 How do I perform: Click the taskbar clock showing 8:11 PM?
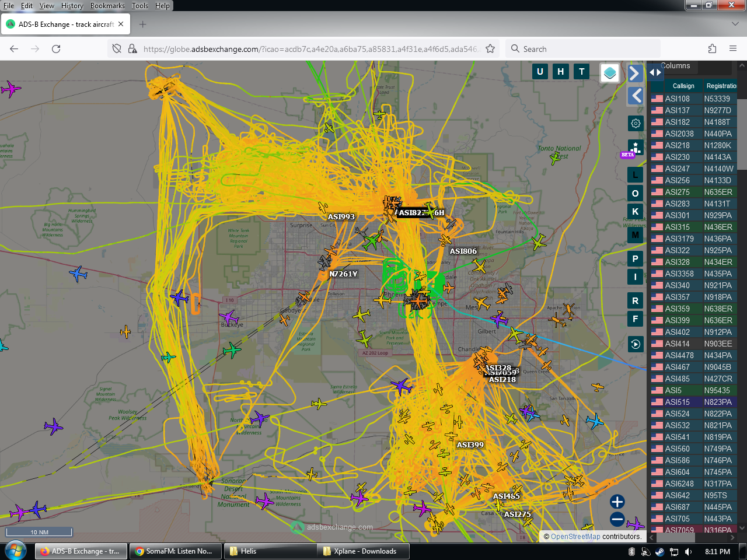click(x=717, y=551)
